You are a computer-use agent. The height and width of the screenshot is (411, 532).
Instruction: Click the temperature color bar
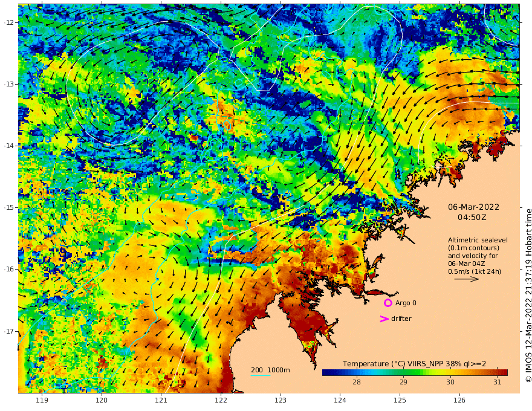pos(415,372)
